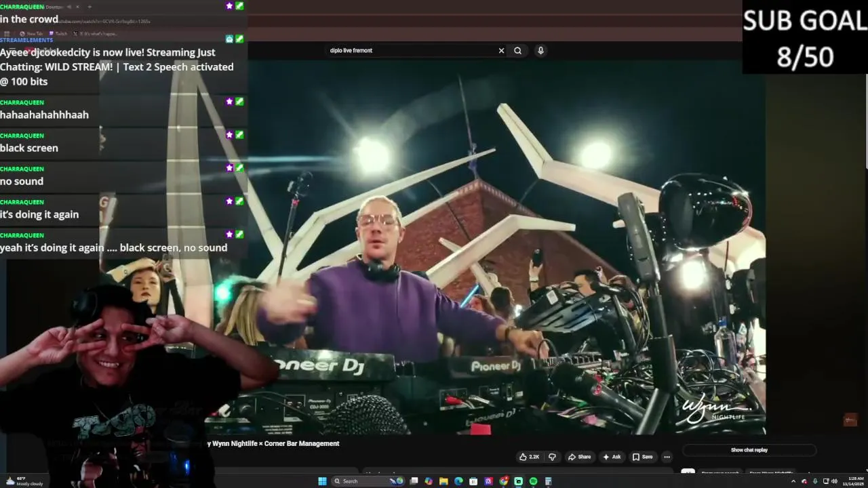The image size is (868, 488).
Task: Save the video to a playlist
Action: (x=642, y=457)
